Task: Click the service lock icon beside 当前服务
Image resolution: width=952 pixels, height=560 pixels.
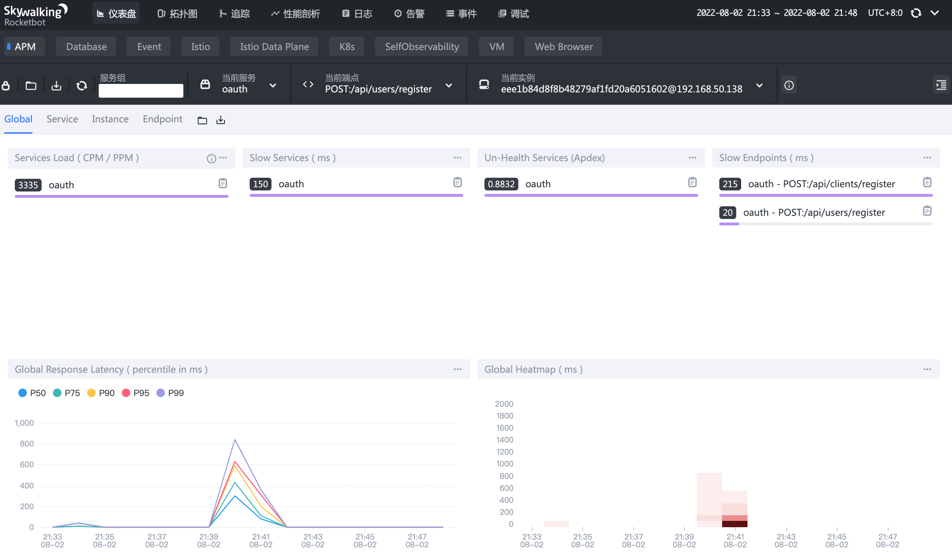Action: pos(205,84)
